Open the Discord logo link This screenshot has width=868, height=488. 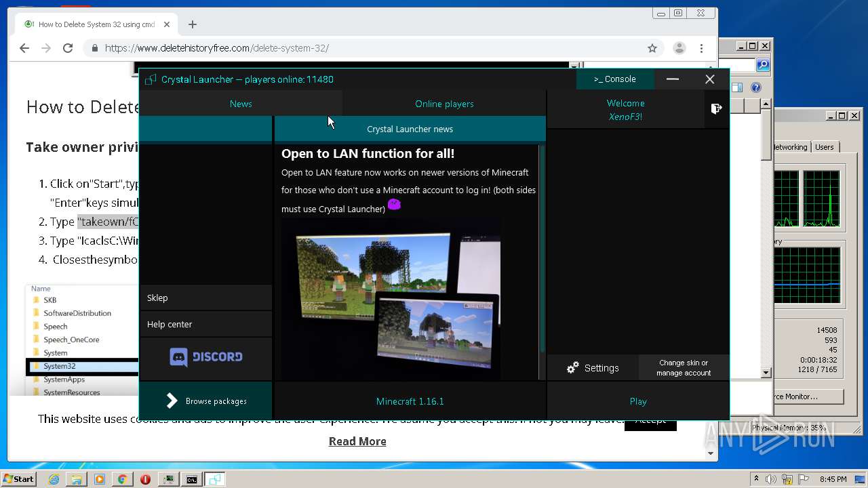[205, 357]
